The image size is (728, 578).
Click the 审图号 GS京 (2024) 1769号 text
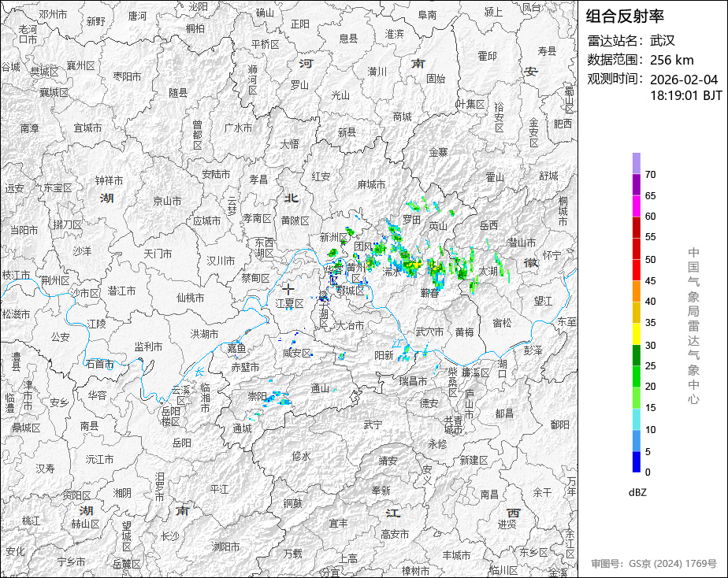tap(654, 564)
